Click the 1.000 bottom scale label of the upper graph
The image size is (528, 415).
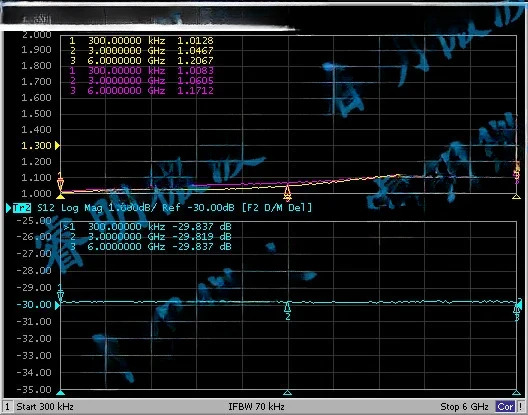pos(36,194)
